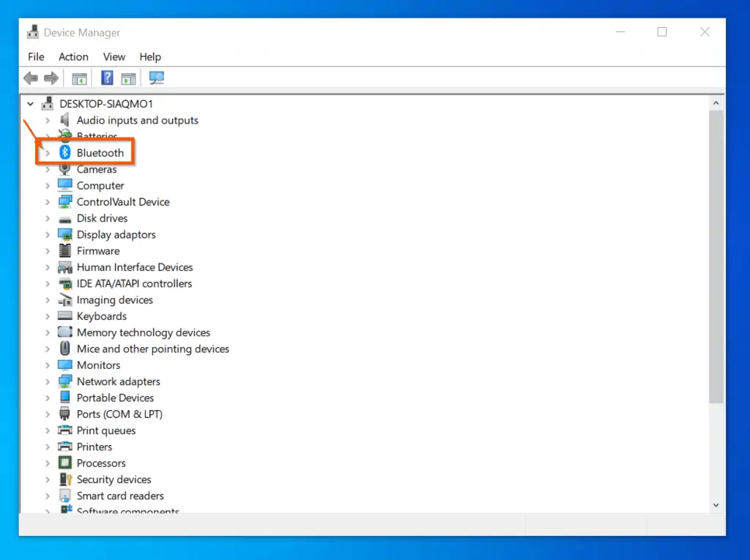750x560 pixels.
Task: Click the Back navigation arrow button
Action: (x=30, y=78)
